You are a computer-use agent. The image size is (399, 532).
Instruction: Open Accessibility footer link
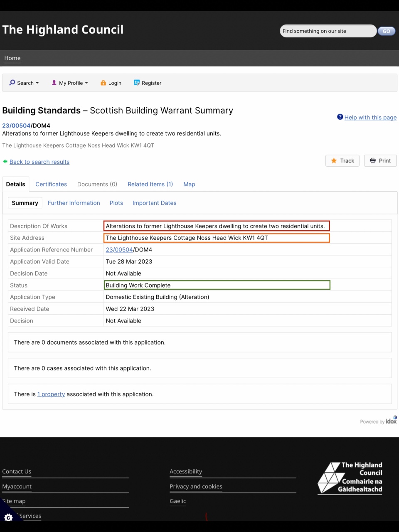[186, 471]
